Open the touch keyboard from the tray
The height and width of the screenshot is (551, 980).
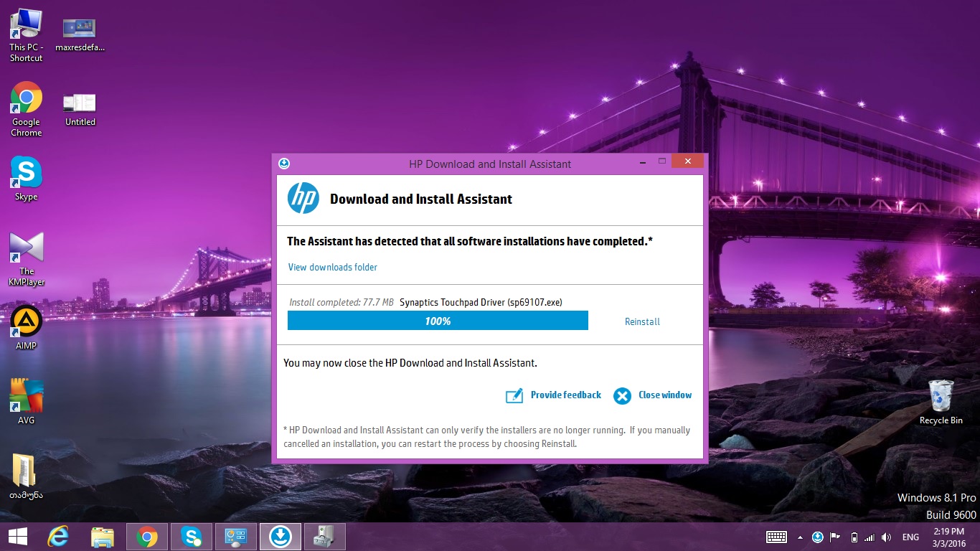pos(777,537)
